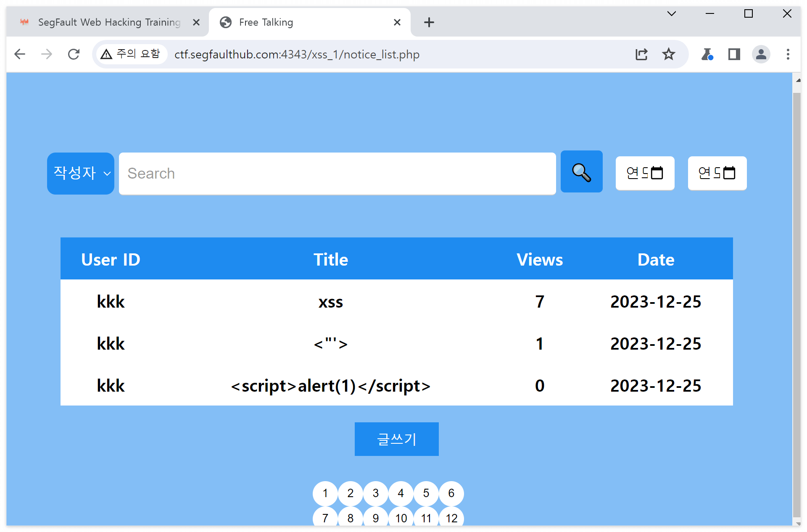Go to page 12

pos(451,517)
